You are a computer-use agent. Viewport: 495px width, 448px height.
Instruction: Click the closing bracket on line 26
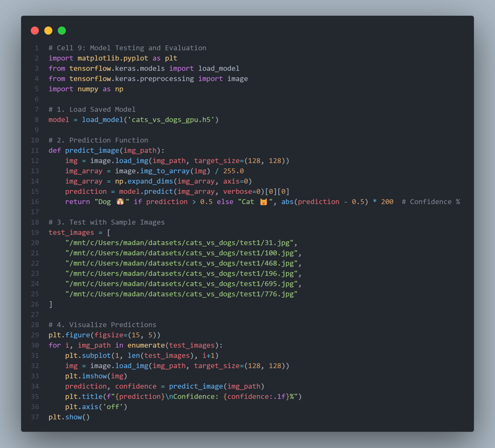(x=50, y=304)
